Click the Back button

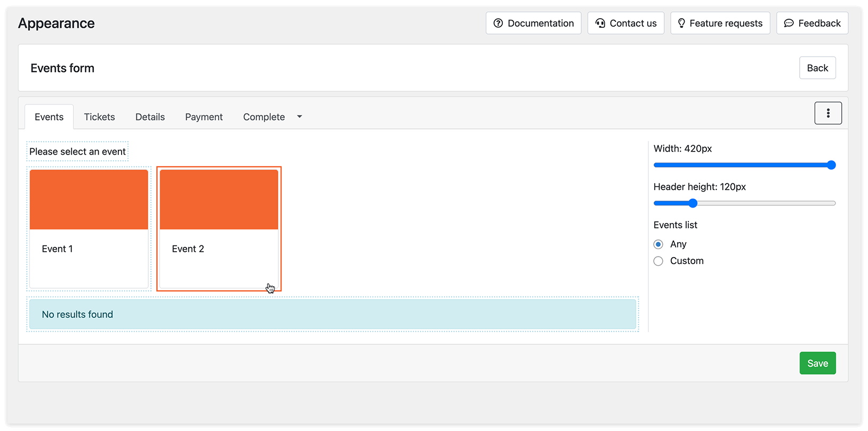pos(817,68)
